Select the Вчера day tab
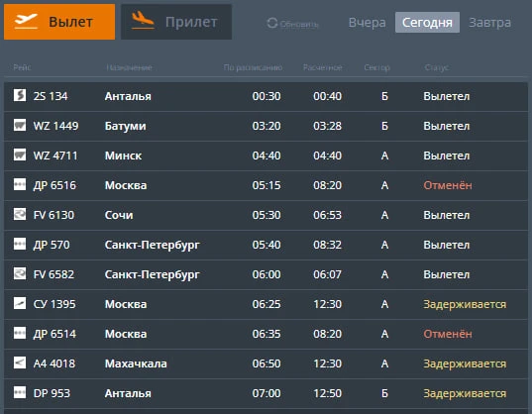 368,23
